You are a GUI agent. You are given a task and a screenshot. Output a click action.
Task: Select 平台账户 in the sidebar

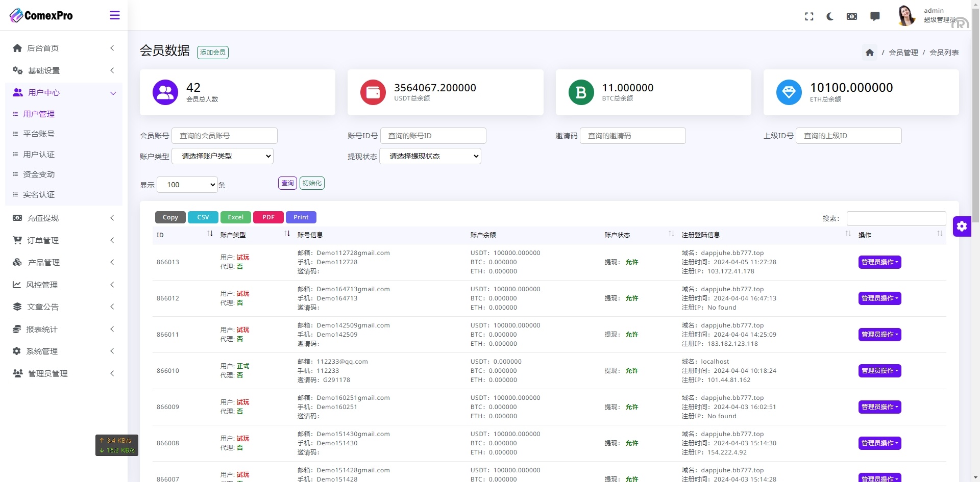[x=40, y=134]
